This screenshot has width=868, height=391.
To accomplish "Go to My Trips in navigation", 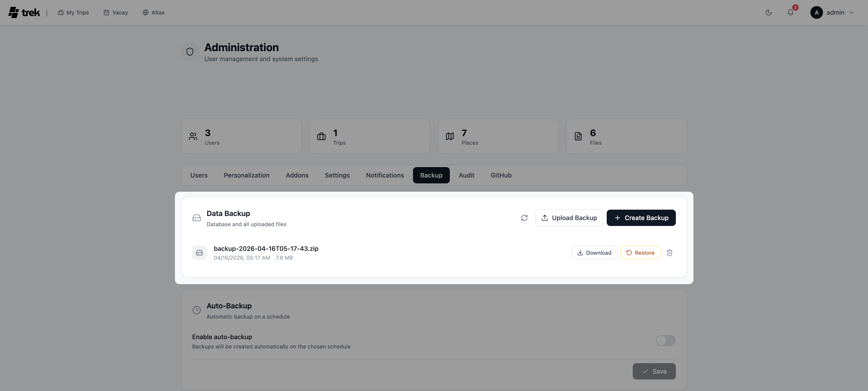I will [x=73, y=12].
